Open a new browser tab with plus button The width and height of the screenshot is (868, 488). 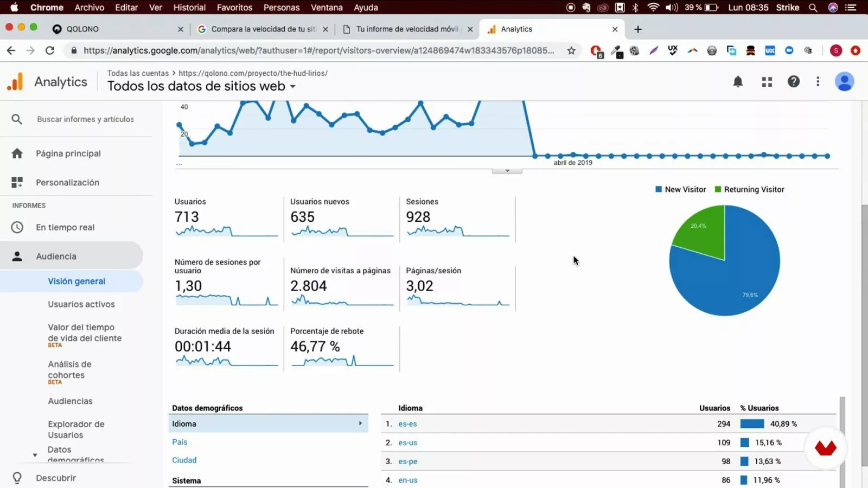click(638, 29)
